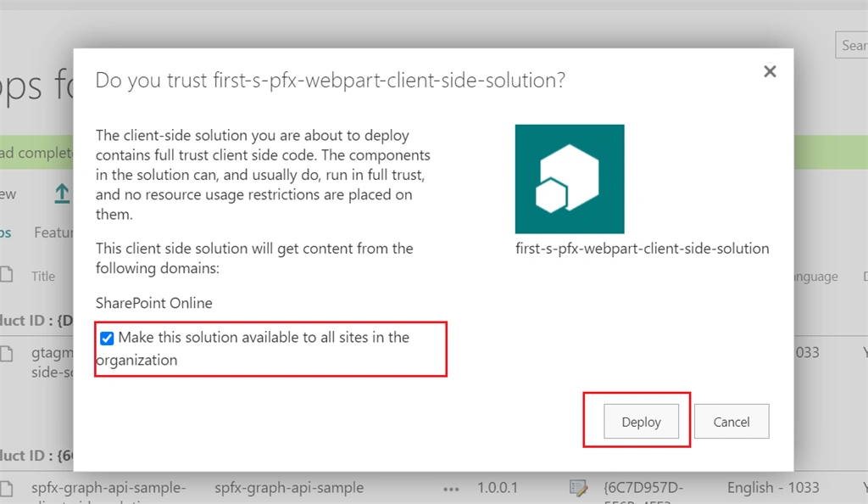Click the edit icon in spfx-graph-api-sample row
The height and width of the screenshot is (504, 868).
click(x=578, y=488)
